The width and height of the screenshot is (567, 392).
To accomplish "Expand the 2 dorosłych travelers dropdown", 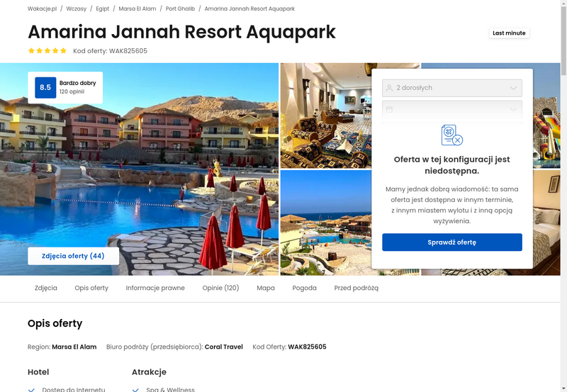I will click(x=452, y=88).
